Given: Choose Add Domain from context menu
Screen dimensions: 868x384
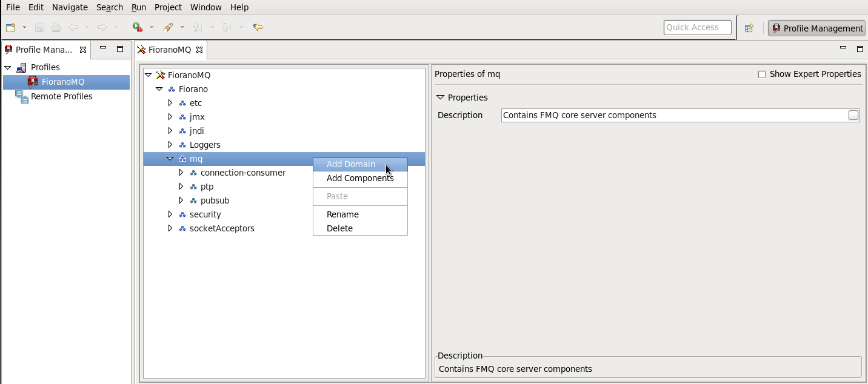Looking at the screenshot, I should [360, 164].
